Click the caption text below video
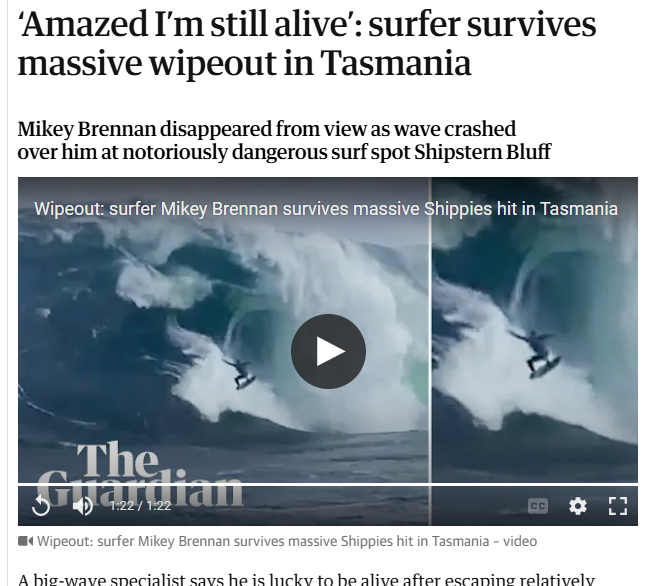This screenshot has height=586, width=672. 287,541
